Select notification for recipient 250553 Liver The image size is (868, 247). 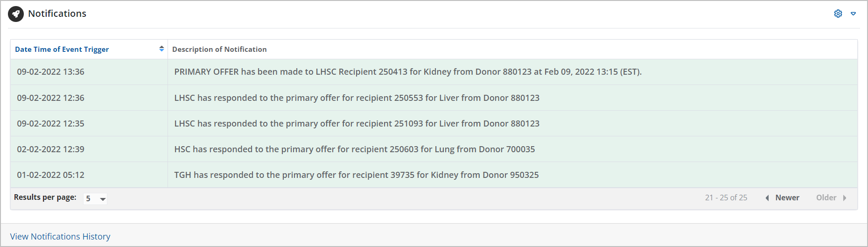[357, 98]
